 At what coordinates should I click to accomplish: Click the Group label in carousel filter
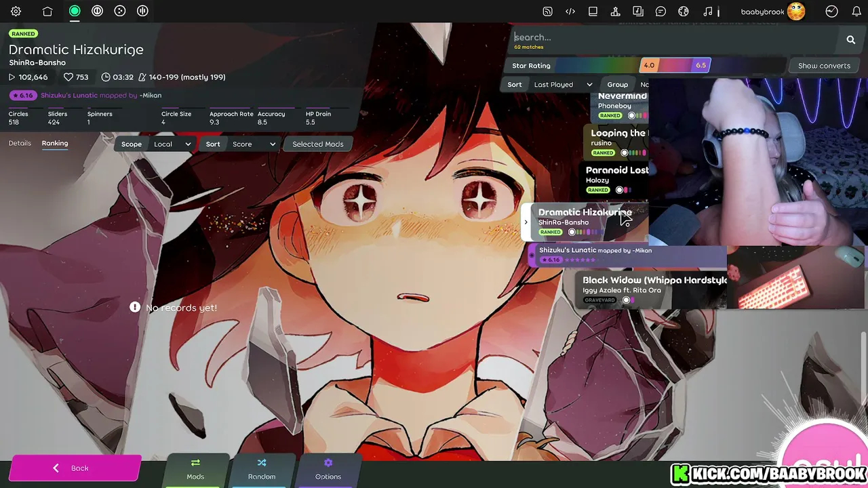coord(617,85)
